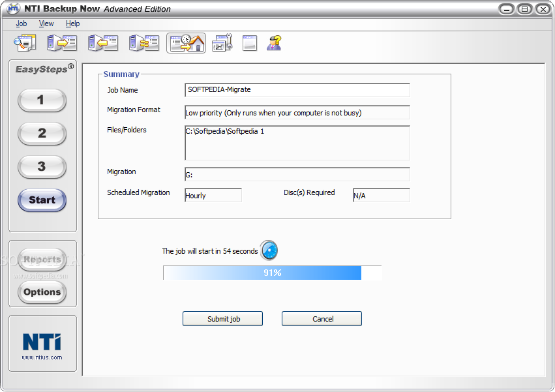Open the reports and tools chart icon
Viewport: 555px width, 392px height.
(x=222, y=43)
